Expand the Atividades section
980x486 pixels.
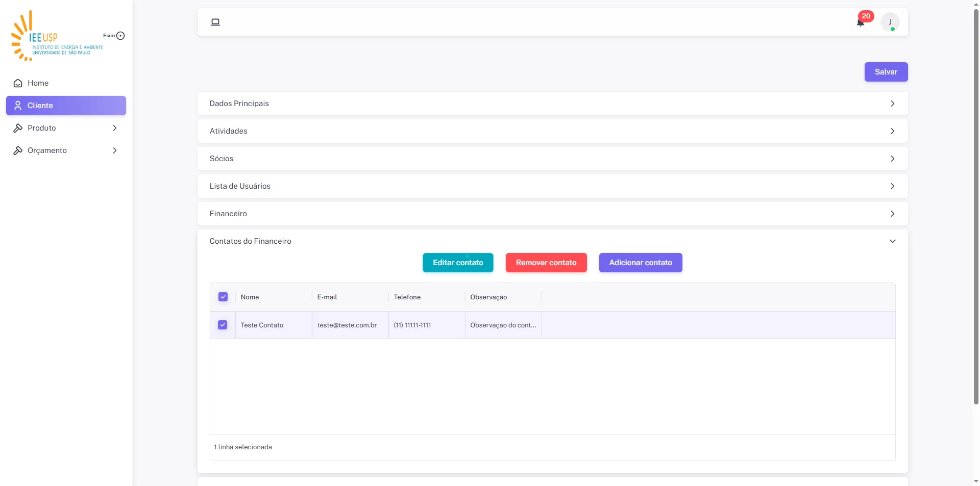(x=552, y=131)
